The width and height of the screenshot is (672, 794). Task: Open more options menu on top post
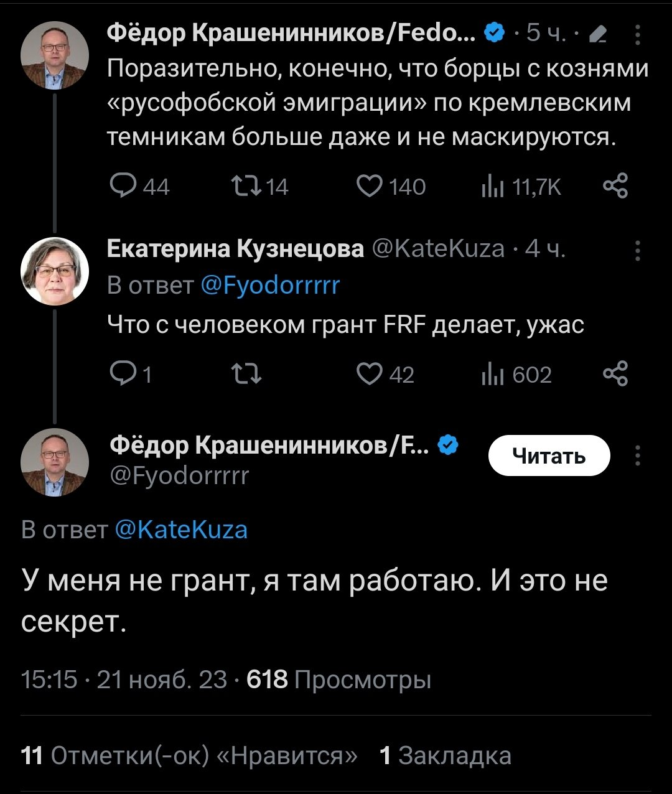[x=638, y=34]
